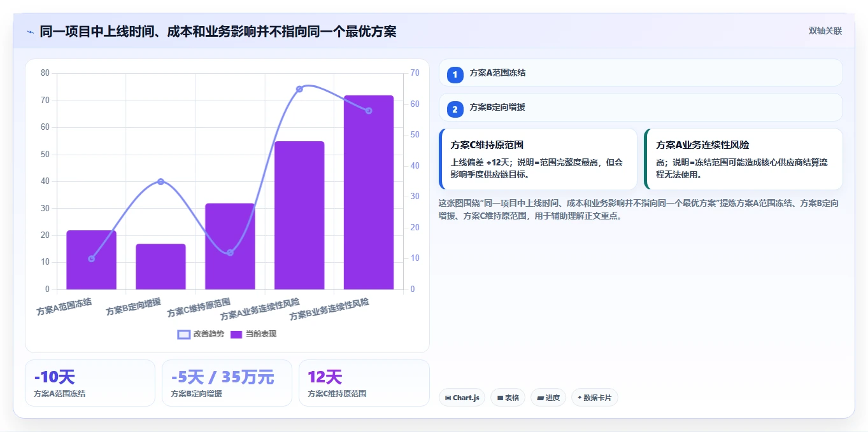Click the tallest bar 方案B业务连续性风险
The height and width of the screenshot is (432, 868).
pos(369,193)
